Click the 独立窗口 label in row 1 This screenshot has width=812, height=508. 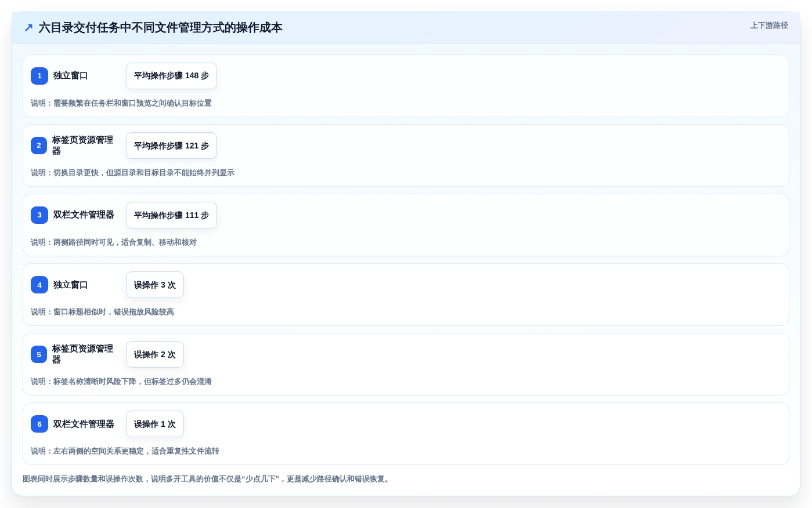[x=71, y=76]
